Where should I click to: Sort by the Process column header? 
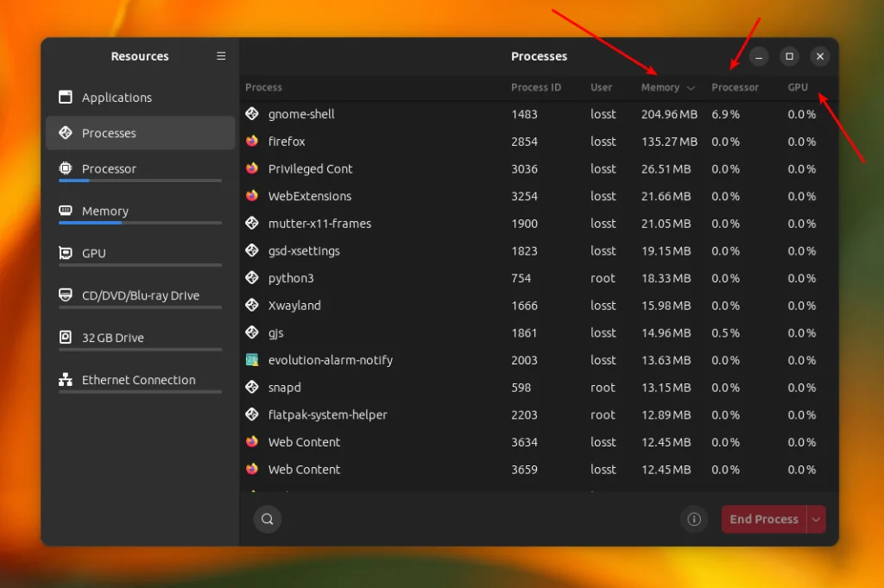click(263, 87)
